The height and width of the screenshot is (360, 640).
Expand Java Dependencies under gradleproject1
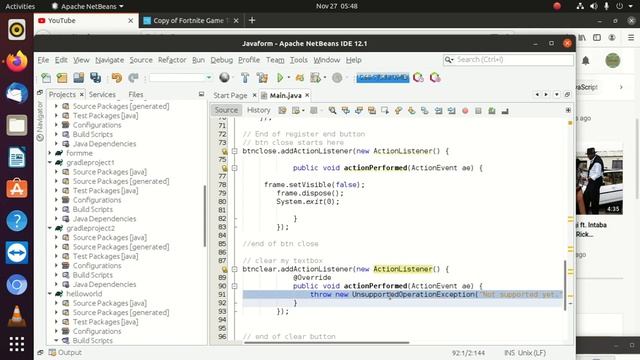point(56,219)
